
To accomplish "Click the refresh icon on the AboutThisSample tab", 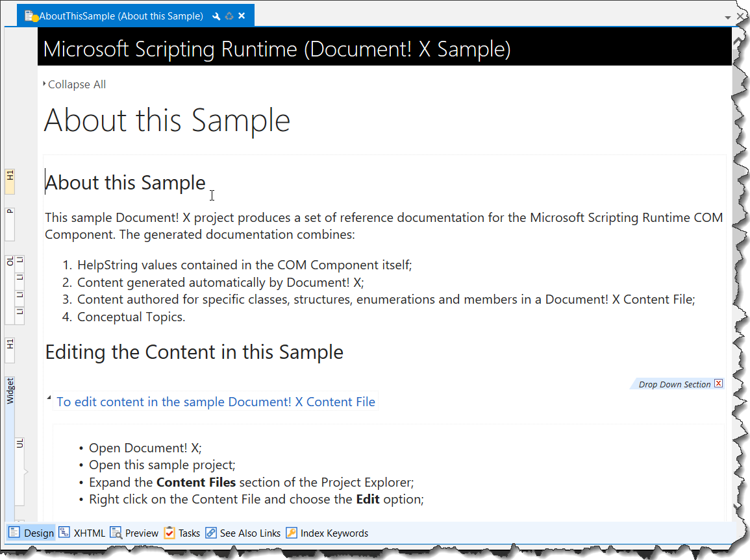I will click(x=229, y=16).
